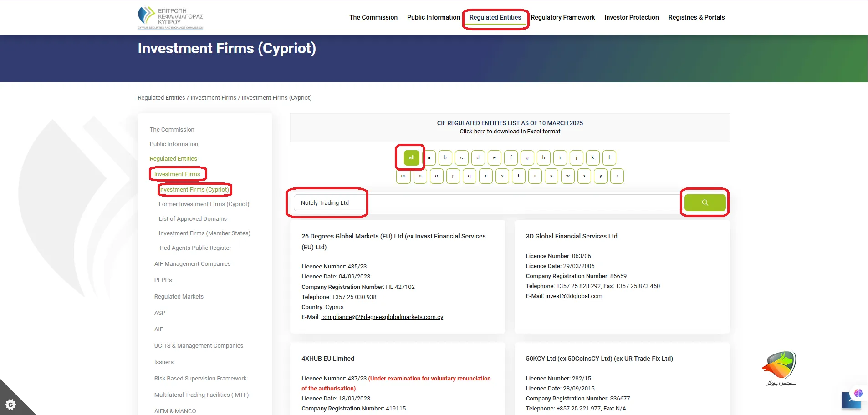Click "Click here to download in Excel format"
868x415 pixels.
(510, 131)
